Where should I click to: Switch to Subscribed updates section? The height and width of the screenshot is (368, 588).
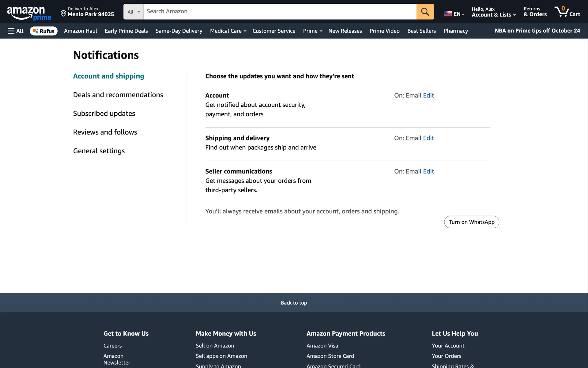point(104,113)
